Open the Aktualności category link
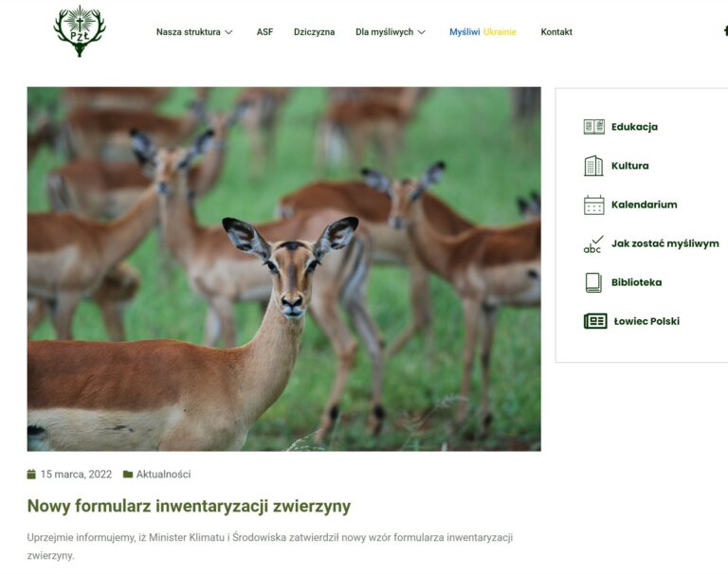 [163, 475]
